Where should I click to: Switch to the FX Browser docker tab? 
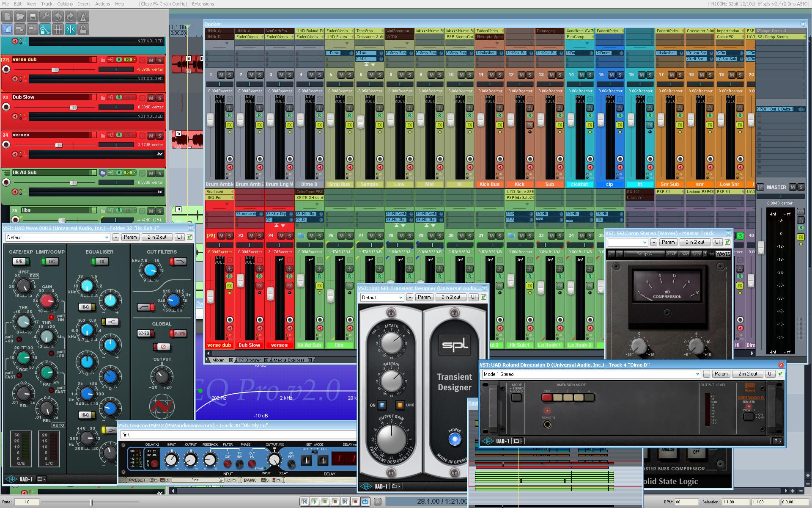(x=250, y=360)
